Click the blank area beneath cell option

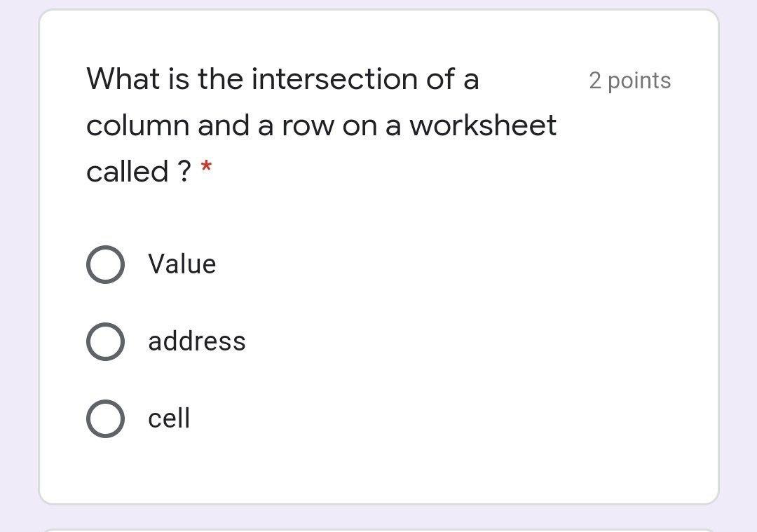[x=378, y=470]
